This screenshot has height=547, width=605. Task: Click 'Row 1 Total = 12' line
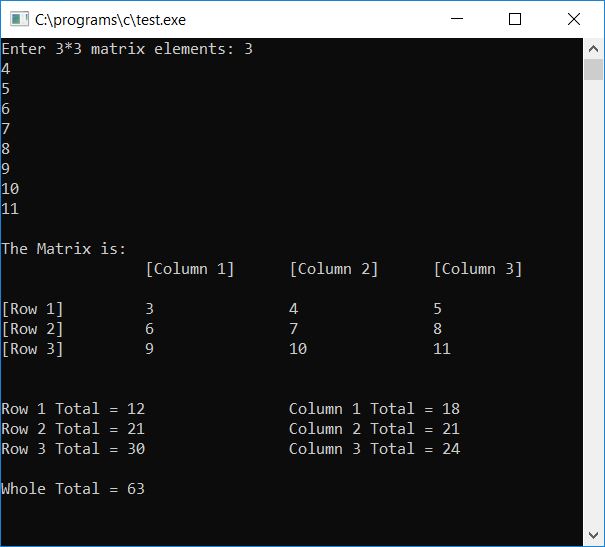73,409
